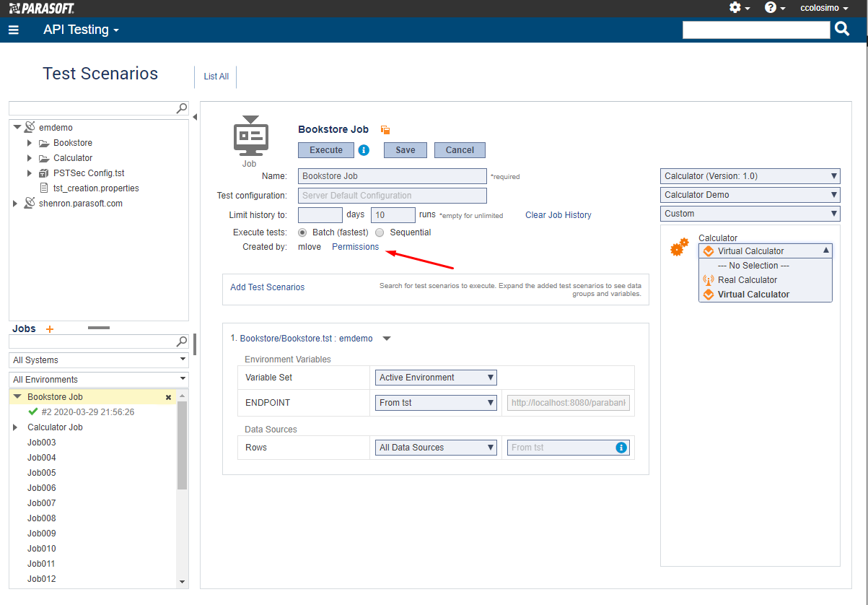Viewport: 868px width, 605px height.
Task: Open the All Data Sources dropdown
Action: point(437,448)
